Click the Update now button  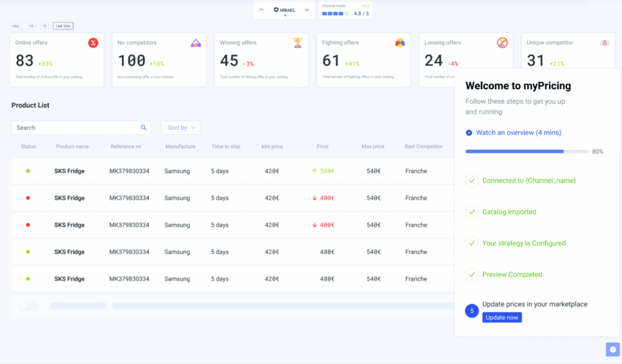tap(502, 317)
